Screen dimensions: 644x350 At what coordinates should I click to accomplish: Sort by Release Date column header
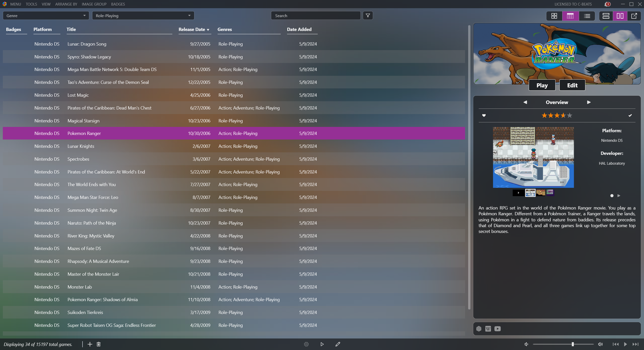pos(194,29)
